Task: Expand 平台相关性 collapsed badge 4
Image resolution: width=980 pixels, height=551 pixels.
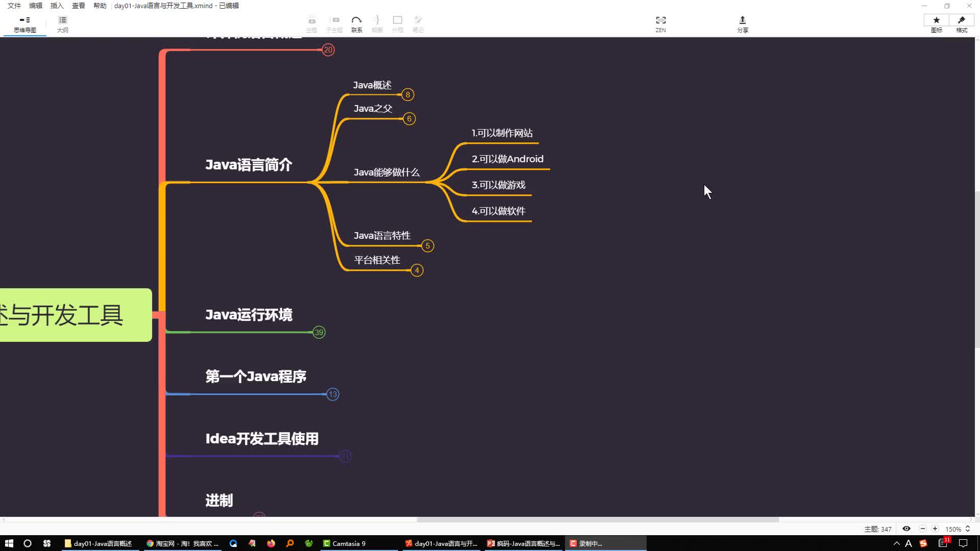Action: 417,270
